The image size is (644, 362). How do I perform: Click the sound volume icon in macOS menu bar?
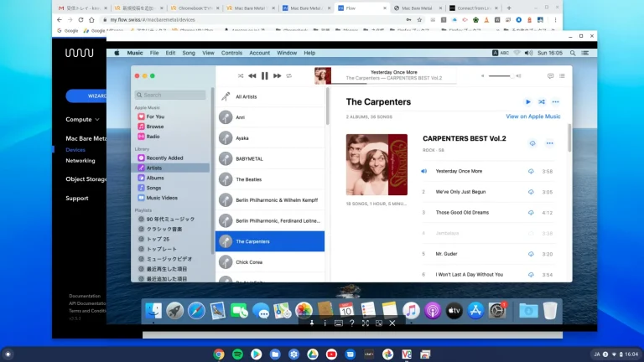click(528, 53)
